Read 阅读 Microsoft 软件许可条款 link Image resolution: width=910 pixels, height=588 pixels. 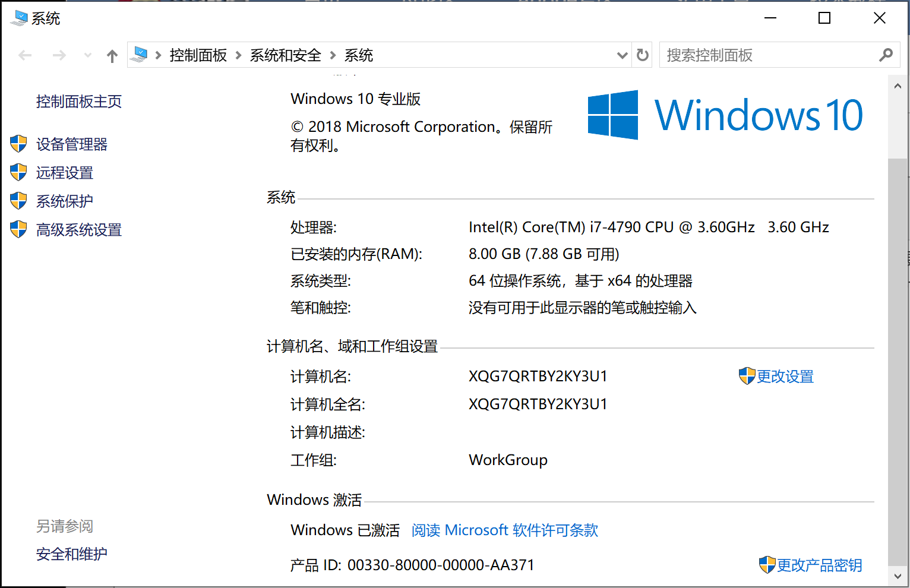click(x=505, y=530)
